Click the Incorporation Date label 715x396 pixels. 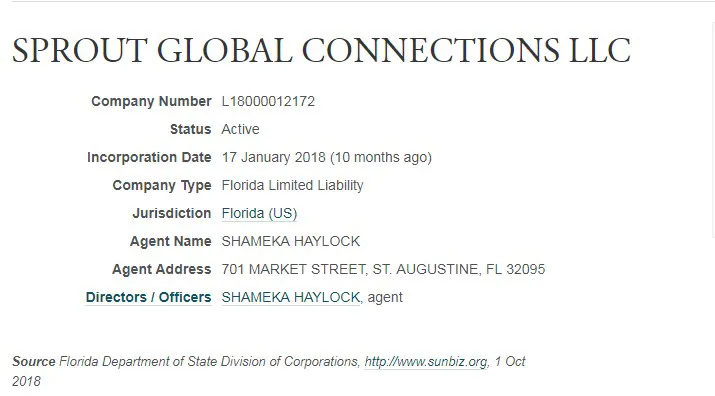[149, 157]
